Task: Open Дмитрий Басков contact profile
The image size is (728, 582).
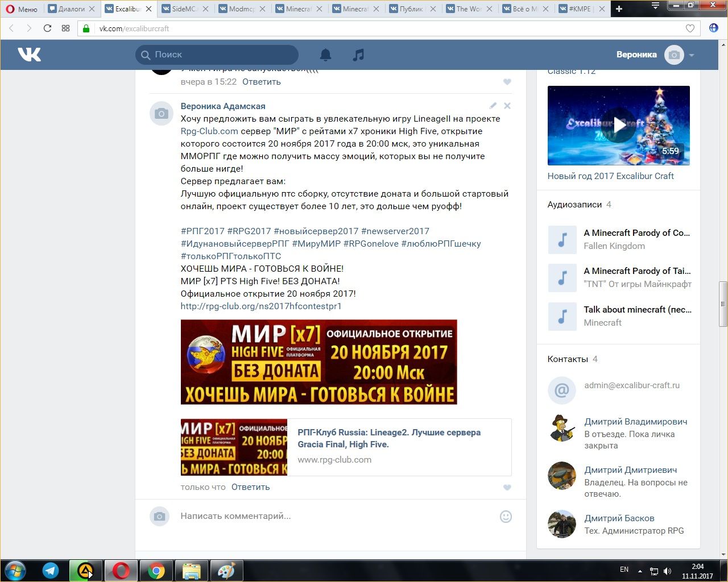Action: [619, 518]
